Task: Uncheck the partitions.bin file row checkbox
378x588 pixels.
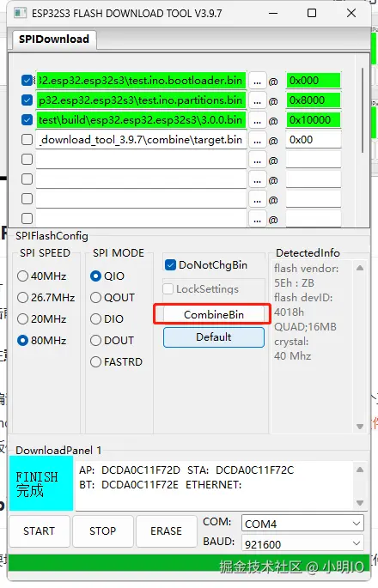Action: pyautogui.click(x=27, y=100)
